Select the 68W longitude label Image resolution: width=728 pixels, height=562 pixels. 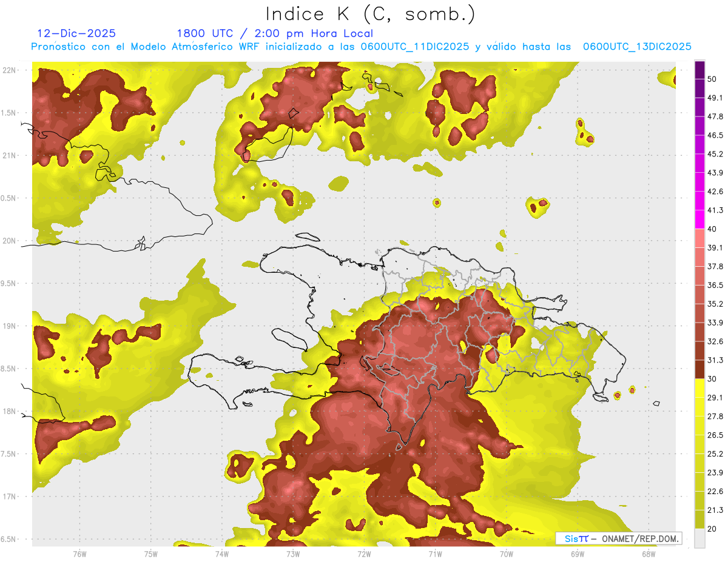(649, 553)
